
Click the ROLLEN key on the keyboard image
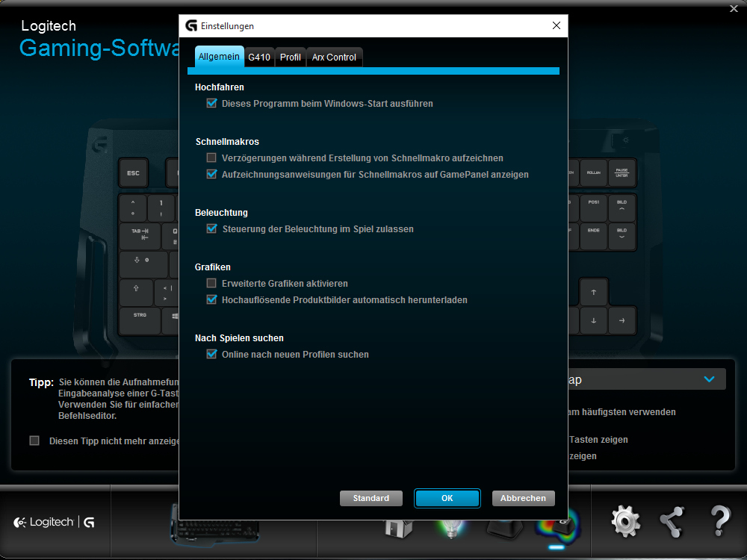(594, 172)
